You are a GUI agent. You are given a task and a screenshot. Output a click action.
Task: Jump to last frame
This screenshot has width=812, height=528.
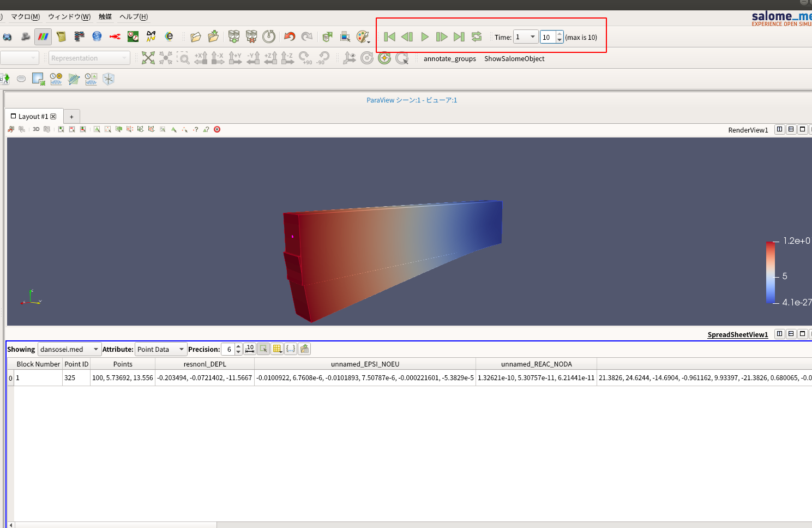click(x=459, y=37)
